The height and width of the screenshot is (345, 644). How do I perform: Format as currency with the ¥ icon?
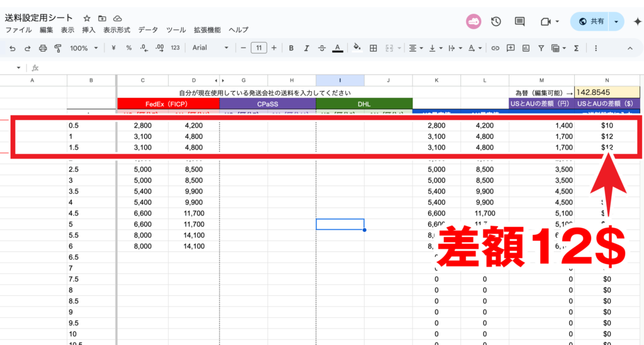coord(113,48)
